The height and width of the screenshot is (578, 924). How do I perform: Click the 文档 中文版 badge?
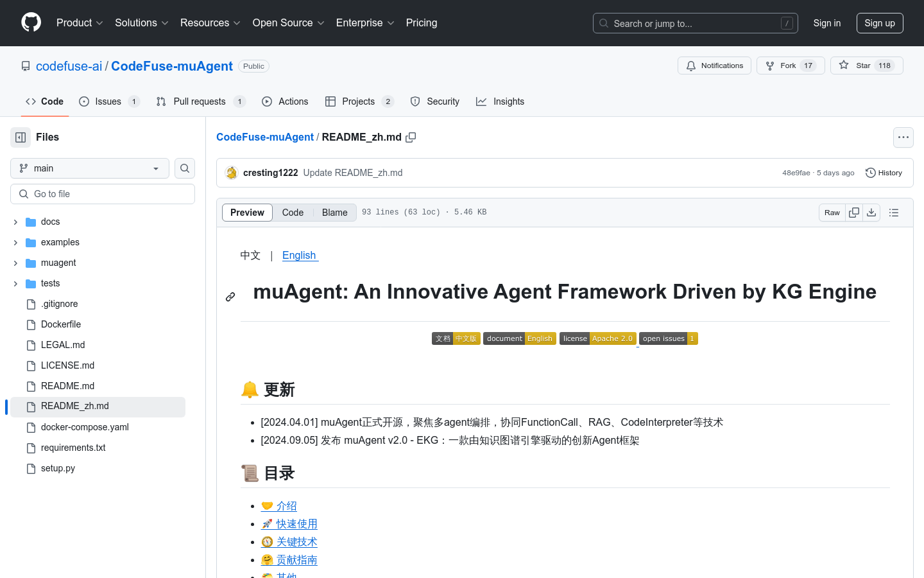pos(456,338)
